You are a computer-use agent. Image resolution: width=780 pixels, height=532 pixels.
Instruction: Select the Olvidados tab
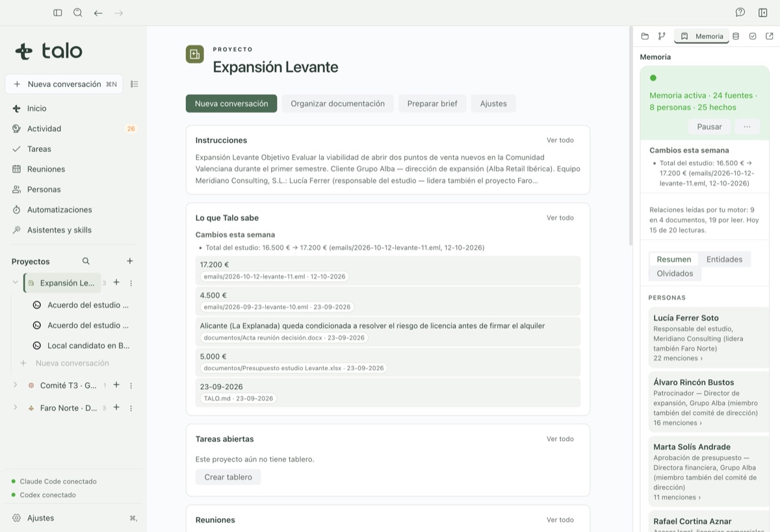[x=675, y=273]
